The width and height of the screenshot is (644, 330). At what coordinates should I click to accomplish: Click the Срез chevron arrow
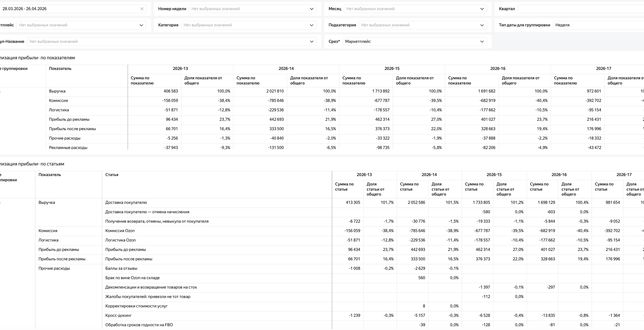pyautogui.click(x=482, y=42)
